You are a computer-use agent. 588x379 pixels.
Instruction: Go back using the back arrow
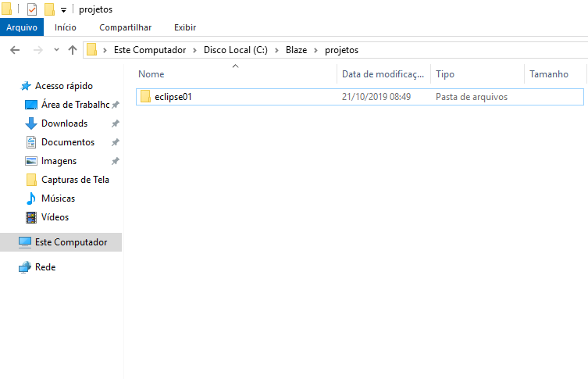pyautogui.click(x=15, y=50)
